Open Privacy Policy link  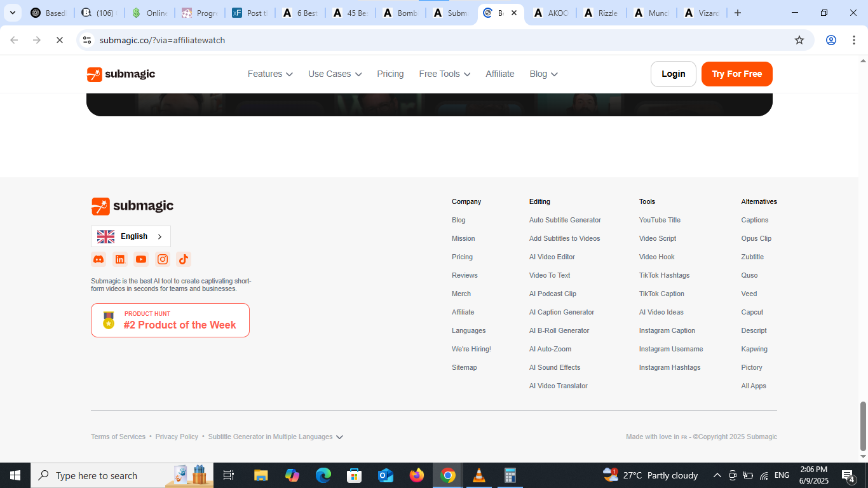177,437
